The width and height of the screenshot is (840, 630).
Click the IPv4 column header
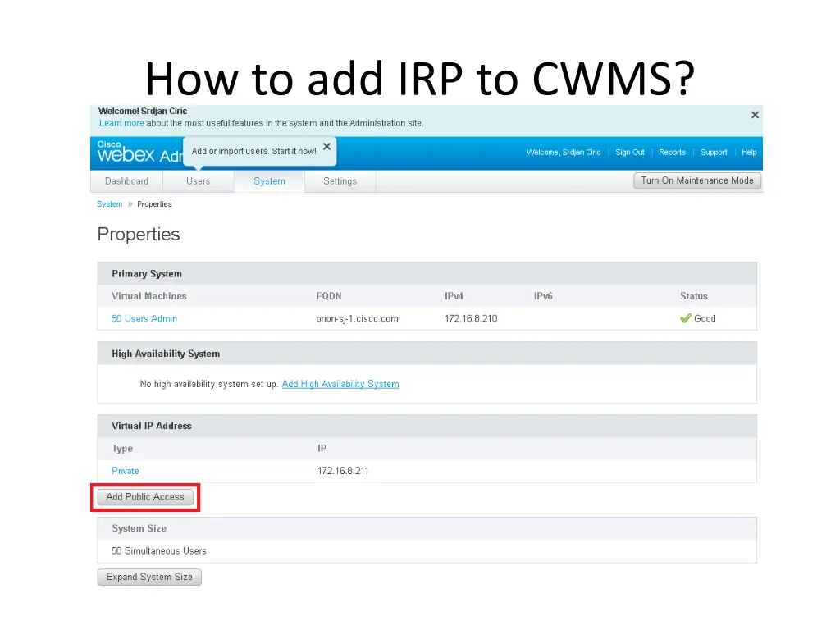454,296
